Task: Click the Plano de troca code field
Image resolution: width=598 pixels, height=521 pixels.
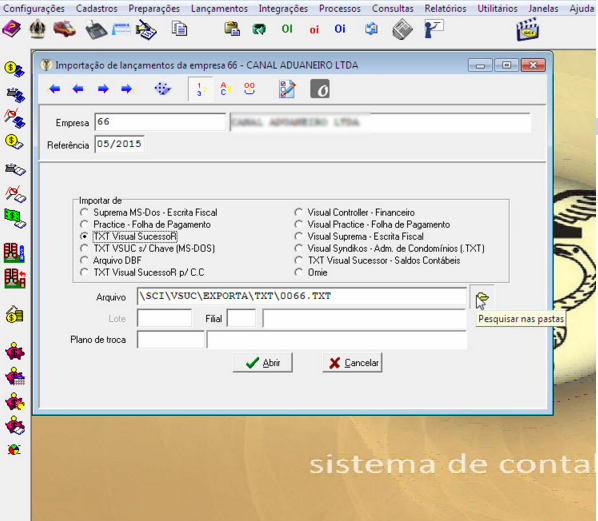Action: 170,340
